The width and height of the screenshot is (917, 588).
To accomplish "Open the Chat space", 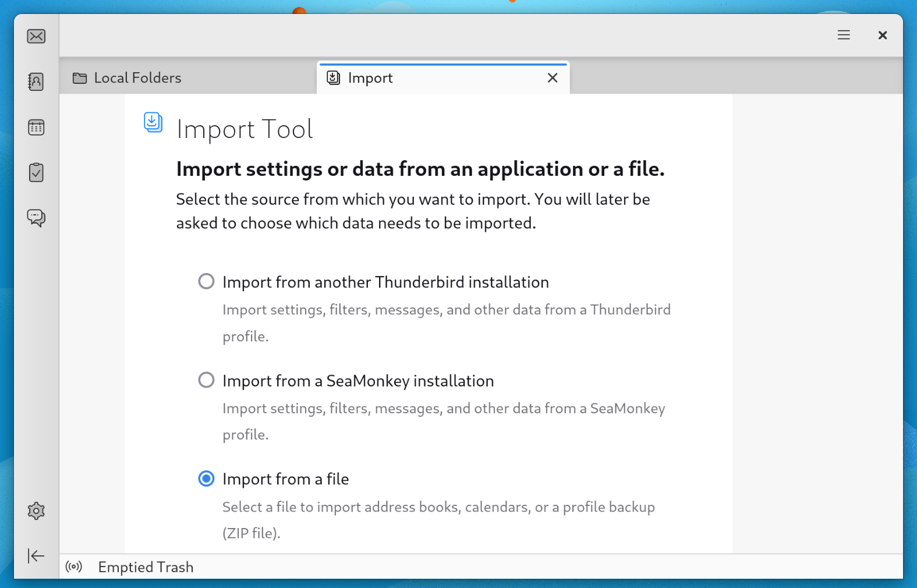I will click(36, 218).
